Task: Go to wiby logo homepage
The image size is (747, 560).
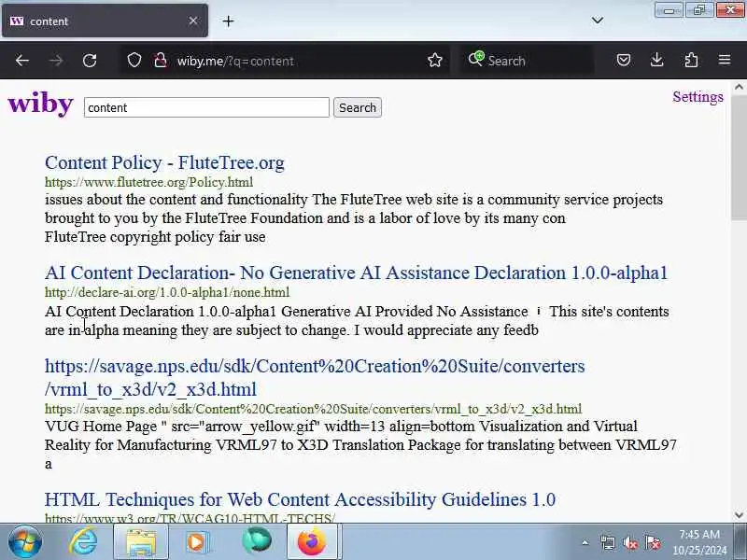Action: click(41, 103)
